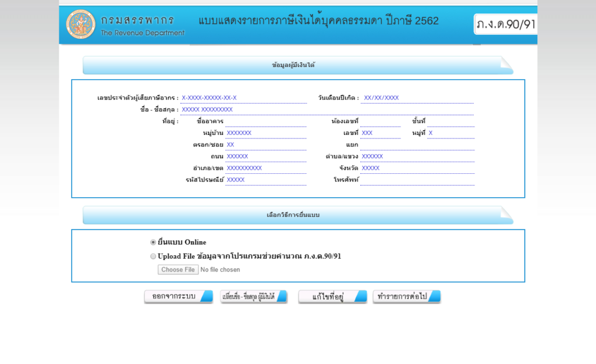Click the ชื่อ - ชื่อสกุล name field
This screenshot has width=596, height=364.
pyautogui.click(x=327, y=110)
